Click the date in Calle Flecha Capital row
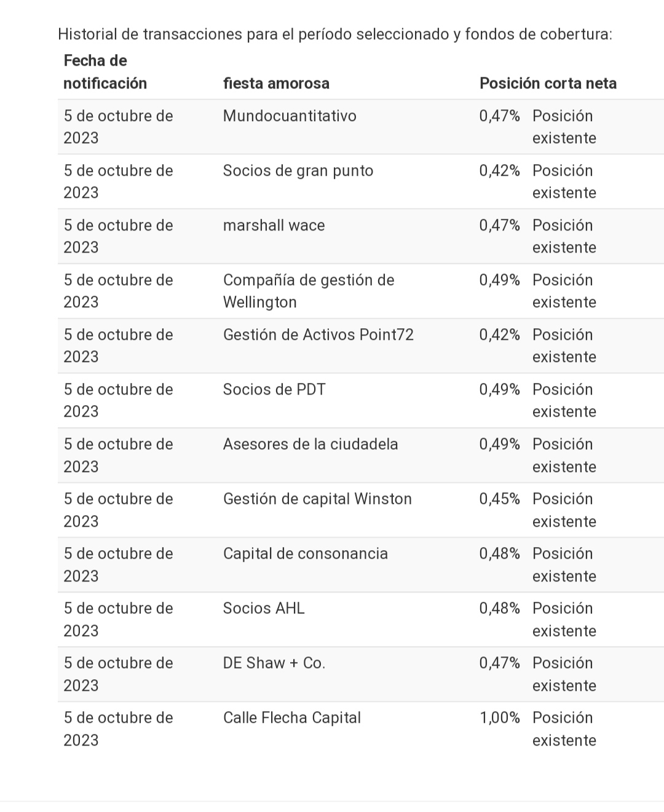This screenshot has height=812, width=664. (x=118, y=729)
